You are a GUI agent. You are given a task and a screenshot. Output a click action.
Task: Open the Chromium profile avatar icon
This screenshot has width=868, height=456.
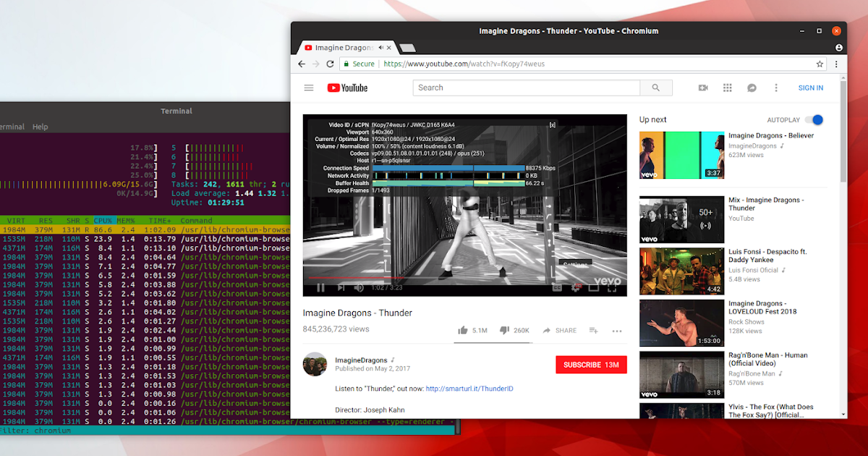(839, 47)
